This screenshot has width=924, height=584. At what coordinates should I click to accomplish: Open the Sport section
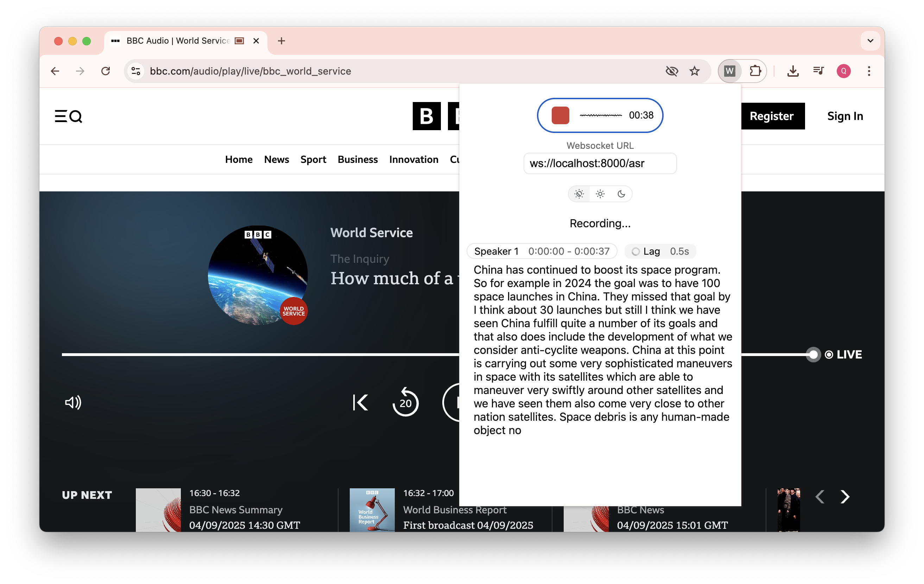tap(313, 159)
